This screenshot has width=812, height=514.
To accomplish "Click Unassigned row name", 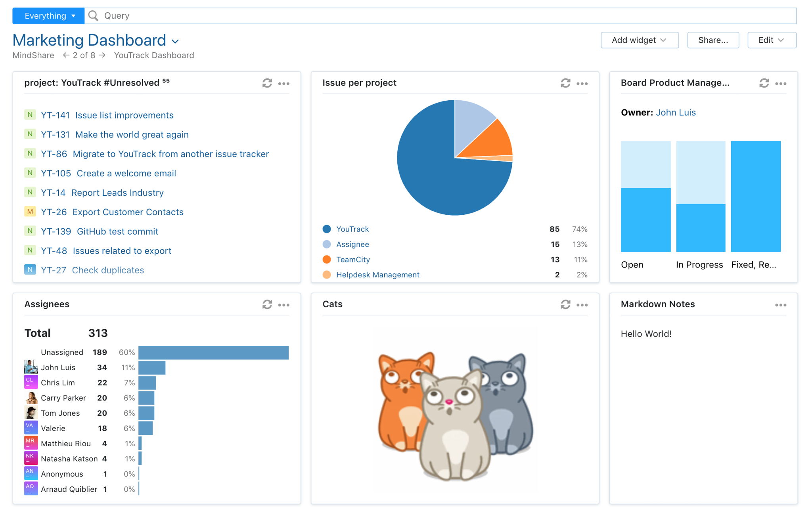I will (x=62, y=352).
